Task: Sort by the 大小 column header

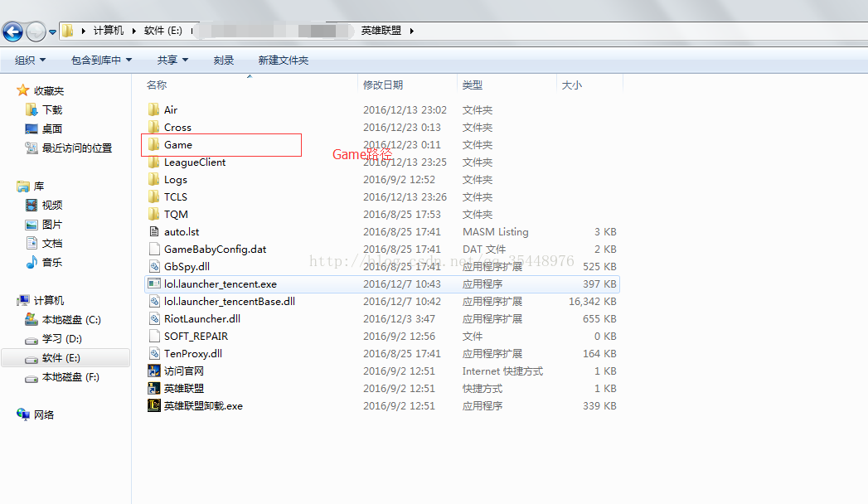Action: point(572,85)
